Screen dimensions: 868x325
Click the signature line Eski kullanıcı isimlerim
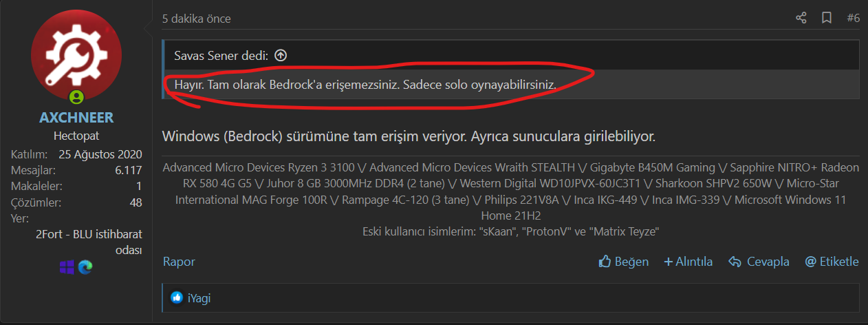coord(510,232)
